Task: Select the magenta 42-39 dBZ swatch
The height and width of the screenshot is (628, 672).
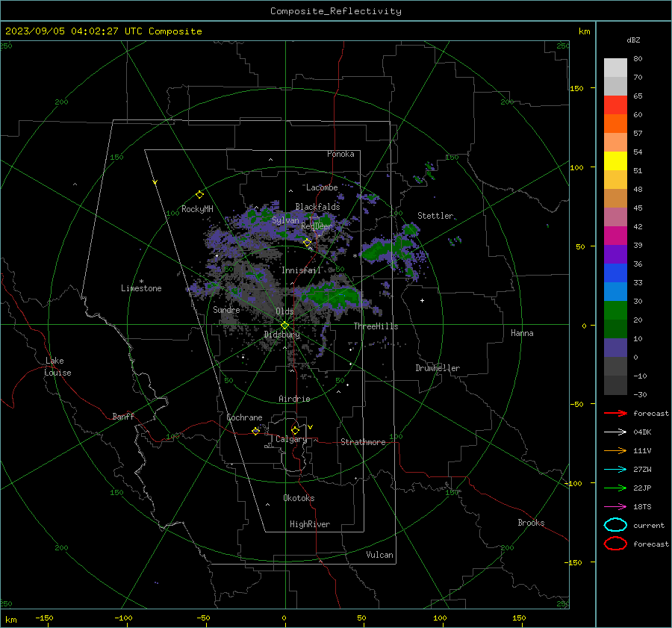Action: click(615, 236)
